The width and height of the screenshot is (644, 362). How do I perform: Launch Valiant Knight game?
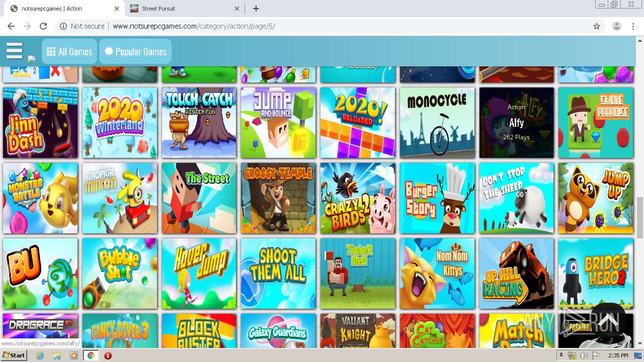coord(358,331)
